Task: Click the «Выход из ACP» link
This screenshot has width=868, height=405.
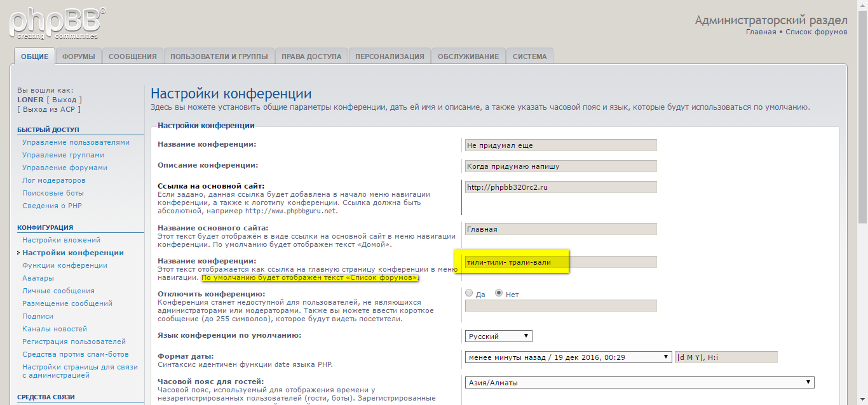Action: tap(49, 109)
